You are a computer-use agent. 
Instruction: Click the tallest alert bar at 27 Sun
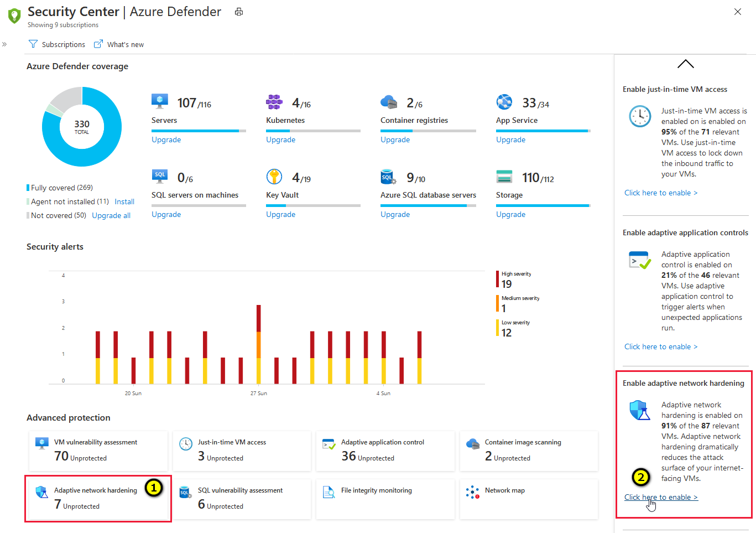258,344
